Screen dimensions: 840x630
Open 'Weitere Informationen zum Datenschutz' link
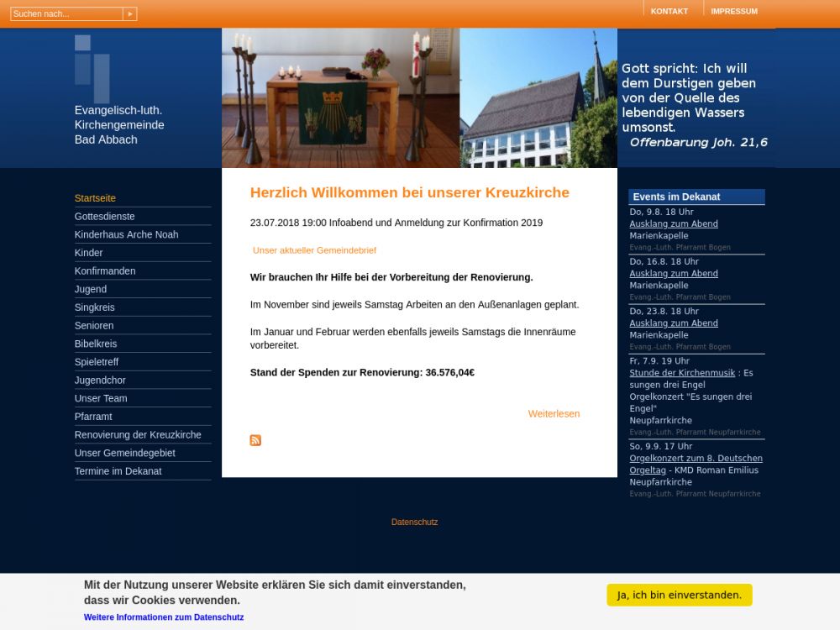(164, 617)
